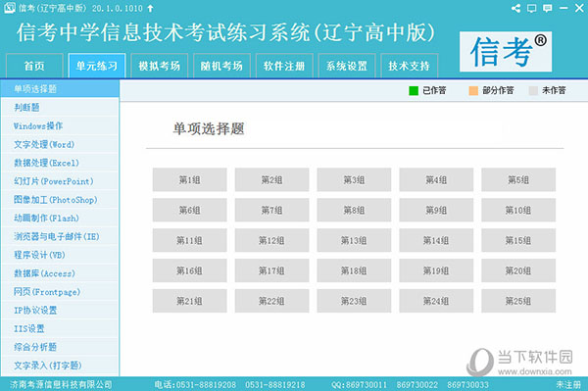Start question group 第25组
Image resolution: width=588 pixels, height=391 pixels.
518,301
